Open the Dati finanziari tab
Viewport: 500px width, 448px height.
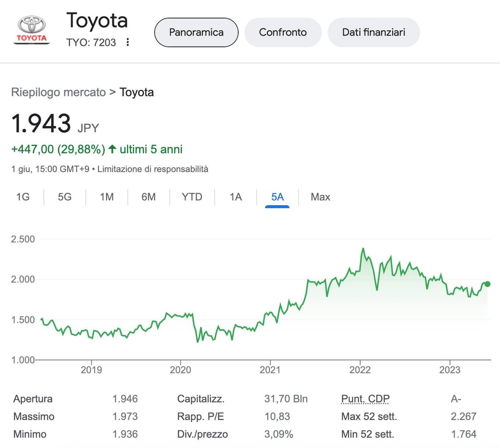[x=374, y=32]
